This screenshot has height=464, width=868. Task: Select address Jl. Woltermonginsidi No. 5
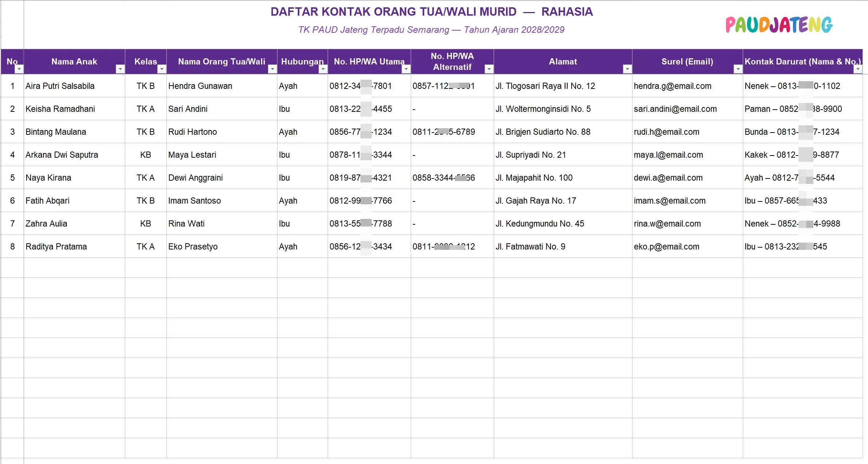[x=563, y=109]
